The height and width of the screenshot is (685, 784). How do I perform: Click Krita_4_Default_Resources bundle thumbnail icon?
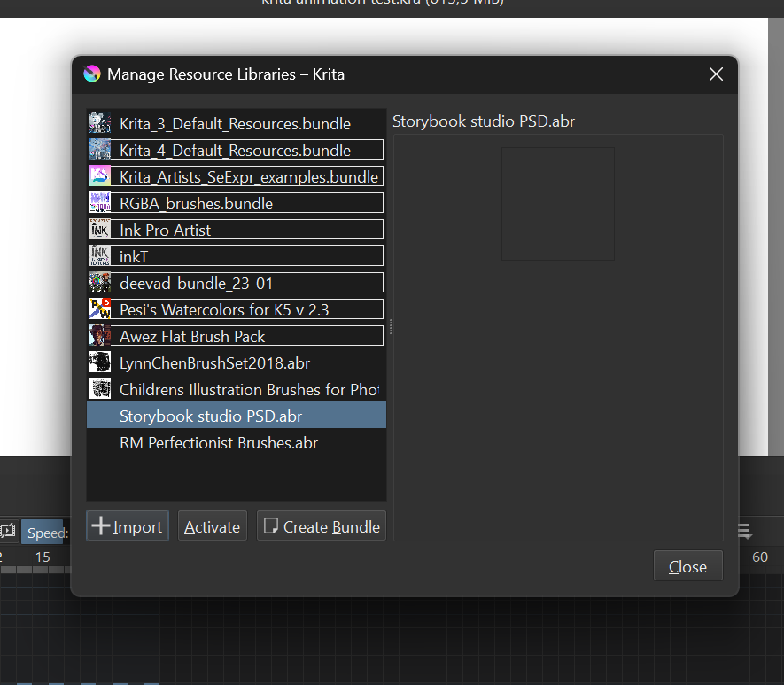pyautogui.click(x=100, y=150)
